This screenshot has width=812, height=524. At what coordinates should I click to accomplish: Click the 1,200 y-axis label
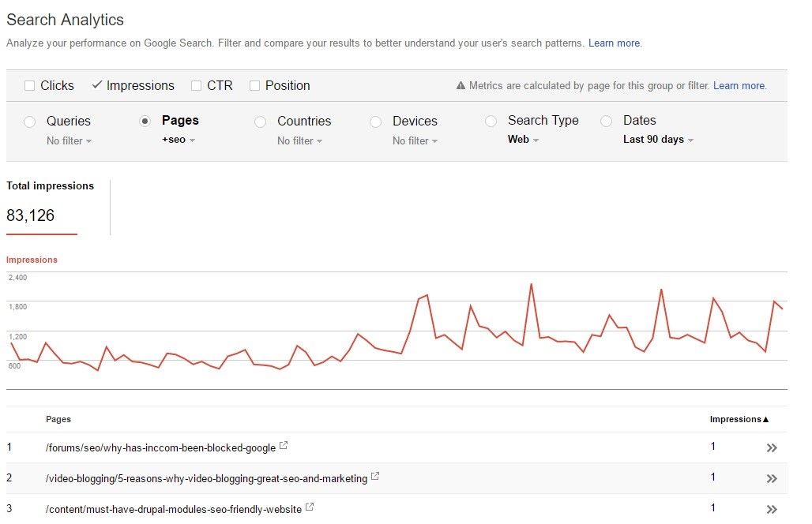[x=17, y=337]
